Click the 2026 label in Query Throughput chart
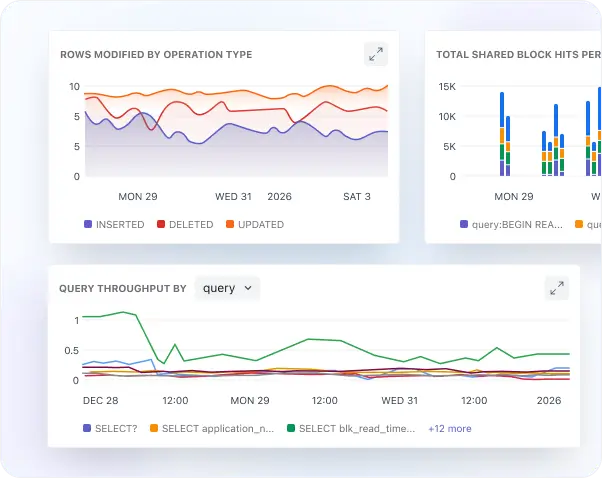602x478 pixels. (549, 400)
